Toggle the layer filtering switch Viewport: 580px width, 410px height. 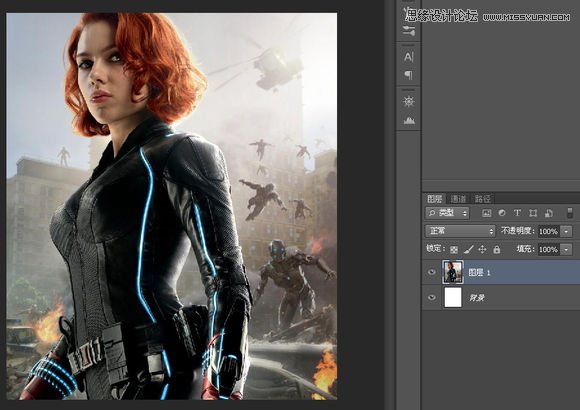tap(570, 212)
